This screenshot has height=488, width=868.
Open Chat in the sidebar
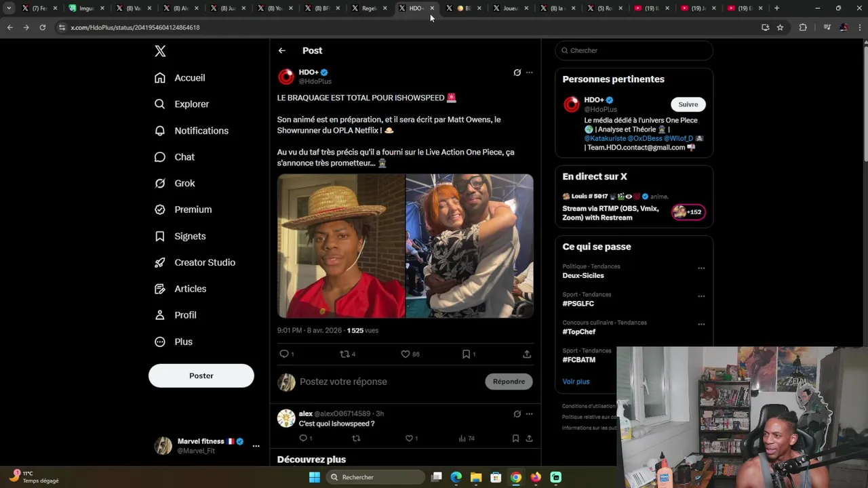(174, 157)
